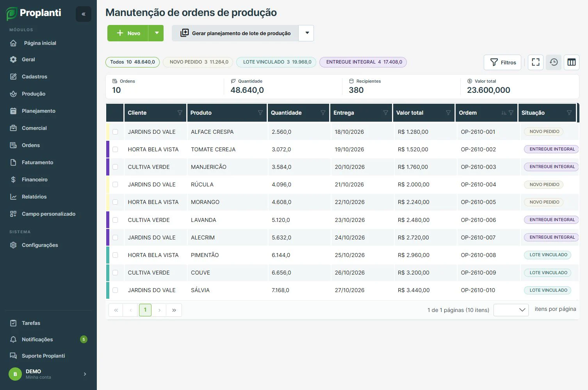Click the sort icon in Ordem column header

pos(504,113)
